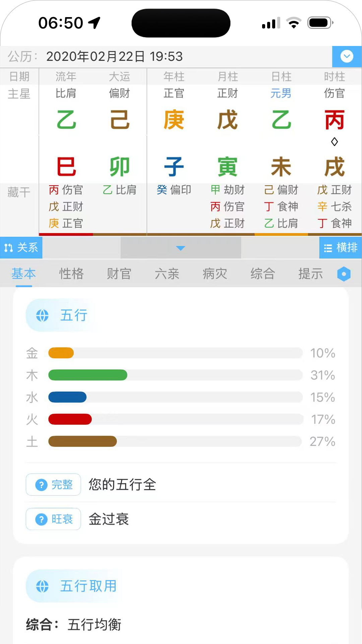Open the 财官 tab
The image size is (362, 644).
point(119,274)
